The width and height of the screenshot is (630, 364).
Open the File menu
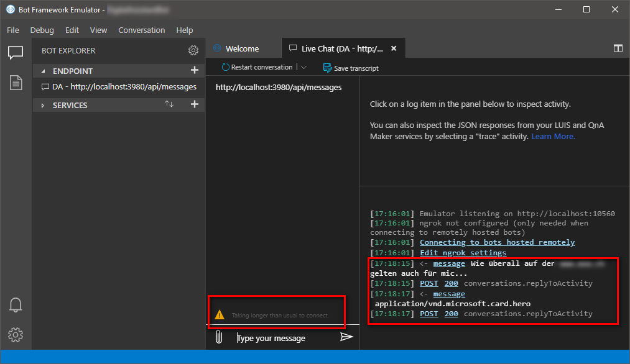(x=13, y=30)
